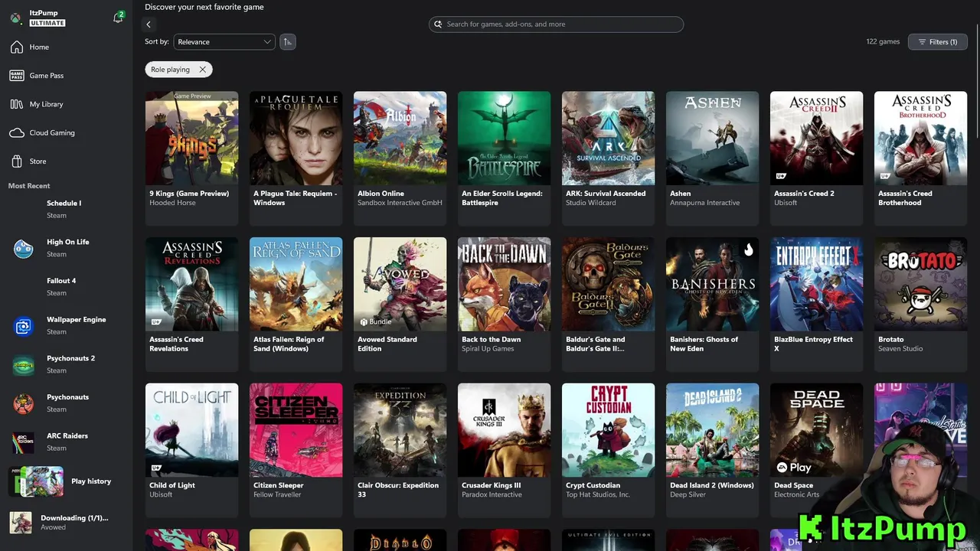Click the Most Recent heading
Screen dimensions: 980x551
pyautogui.click(x=29, y=186)
